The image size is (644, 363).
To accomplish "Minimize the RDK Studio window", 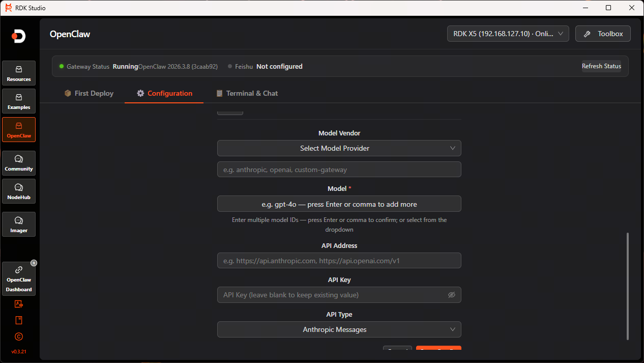I will (585, 8).
